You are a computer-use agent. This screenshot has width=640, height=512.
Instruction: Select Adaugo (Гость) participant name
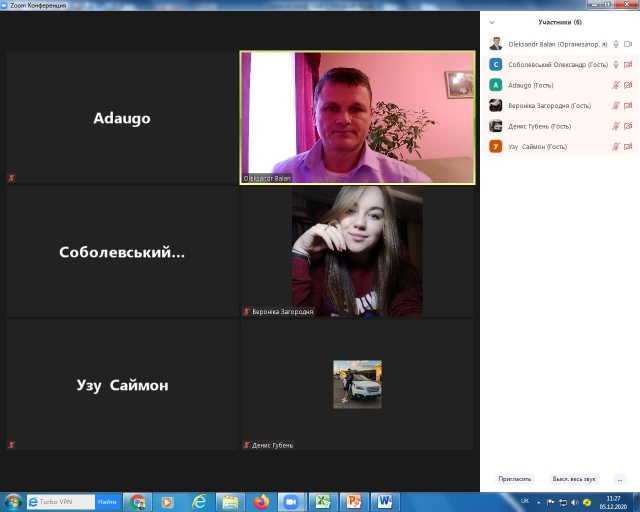[x=531, y=85]
